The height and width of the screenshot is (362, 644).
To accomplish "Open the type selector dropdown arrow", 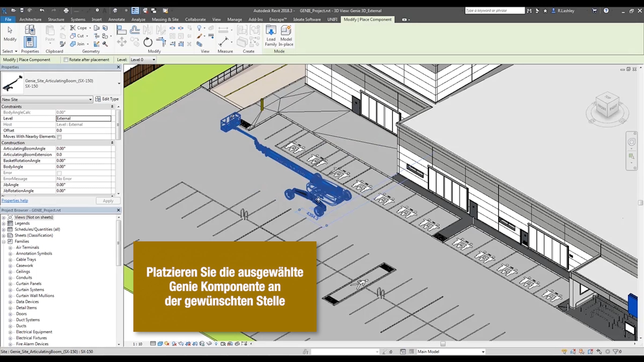I will pyautogui.click(x=119, y=84).
